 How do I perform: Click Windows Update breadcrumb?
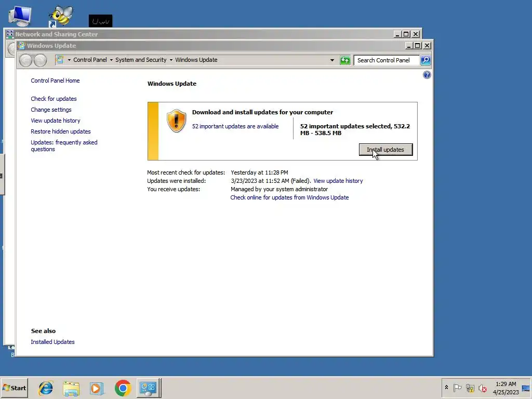point(196,60)
